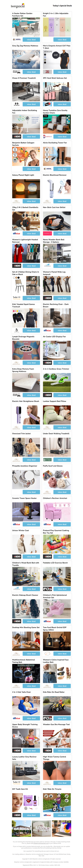
Task: Click the Pureale logo under Nemo Wooden Bunk Bed
Action: click(x=47, y=266)
